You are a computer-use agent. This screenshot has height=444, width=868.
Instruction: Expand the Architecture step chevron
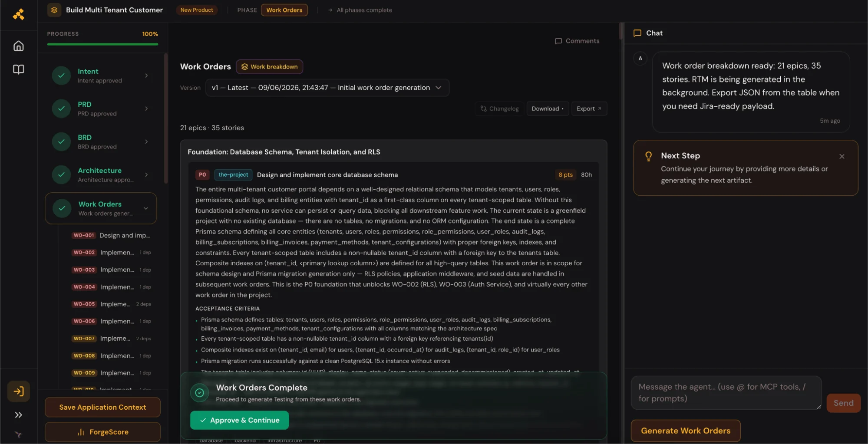click(x=146, y=174)
